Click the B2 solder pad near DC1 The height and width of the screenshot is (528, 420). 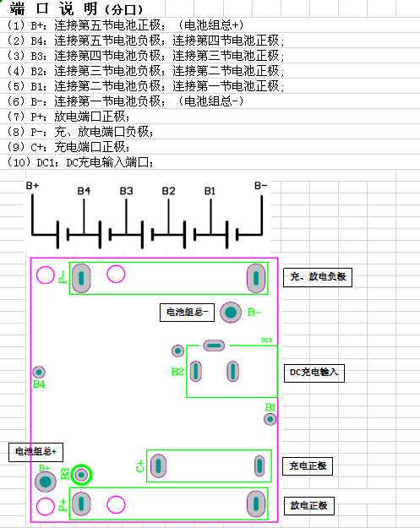point(177,351)
